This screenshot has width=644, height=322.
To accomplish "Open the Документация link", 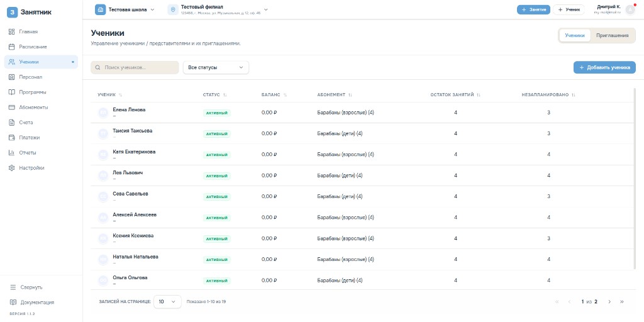I will tap(41, 303).
